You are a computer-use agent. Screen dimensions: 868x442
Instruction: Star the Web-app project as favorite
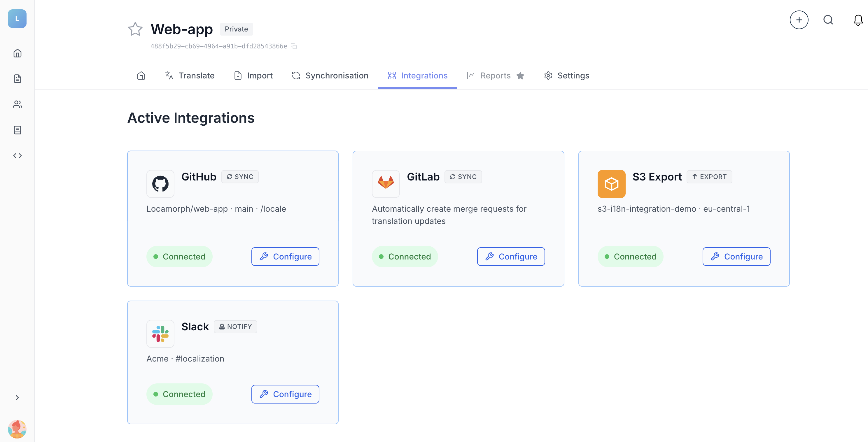click(135, 29)
